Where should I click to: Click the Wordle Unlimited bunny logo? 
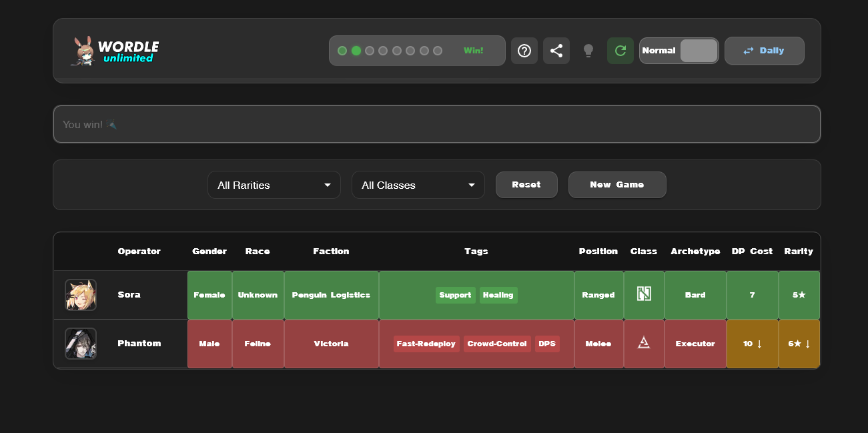(115, 51)
